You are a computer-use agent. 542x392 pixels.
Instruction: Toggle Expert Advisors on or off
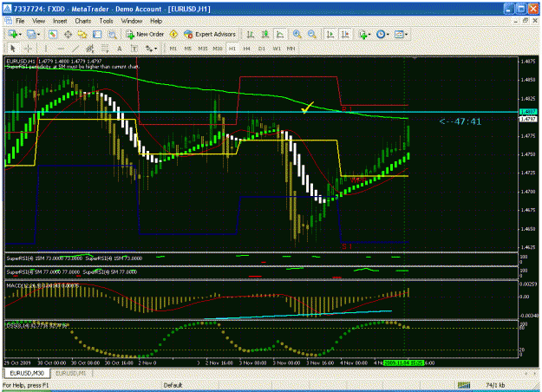210,34
